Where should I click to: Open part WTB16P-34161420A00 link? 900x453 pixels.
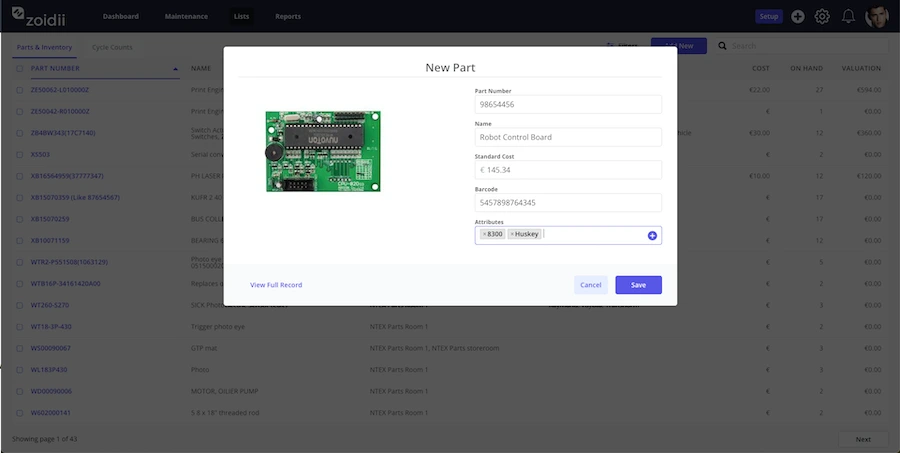coord(65,284)
